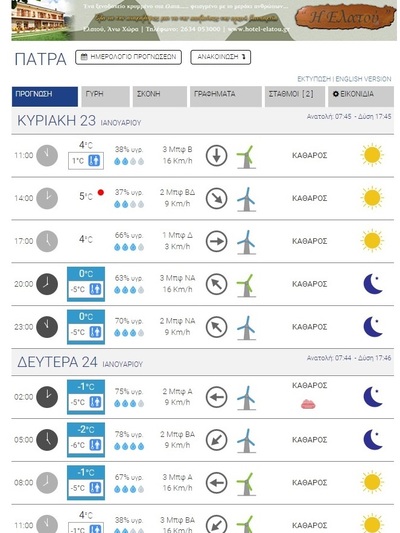The height and width of the screenshot is (533, 400).
Task: Open the ΗΜΕΡΟΛΟΓΙΟ ΠΡΟΓΝΩΣΕΩΝ calendar button
Action: (128, 57)
